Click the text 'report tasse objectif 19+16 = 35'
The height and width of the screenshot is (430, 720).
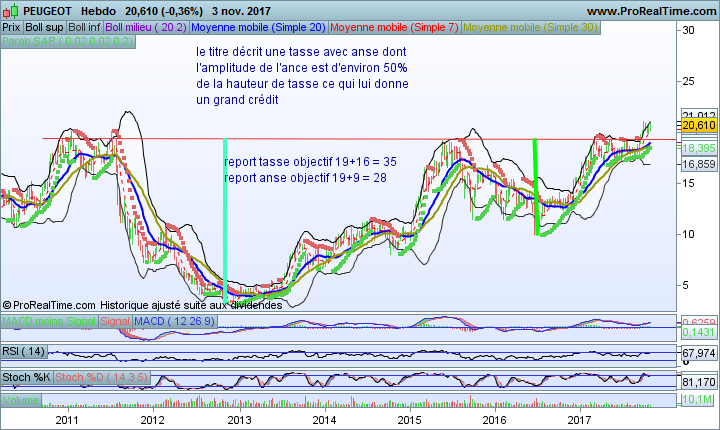[x=310, y=162]
